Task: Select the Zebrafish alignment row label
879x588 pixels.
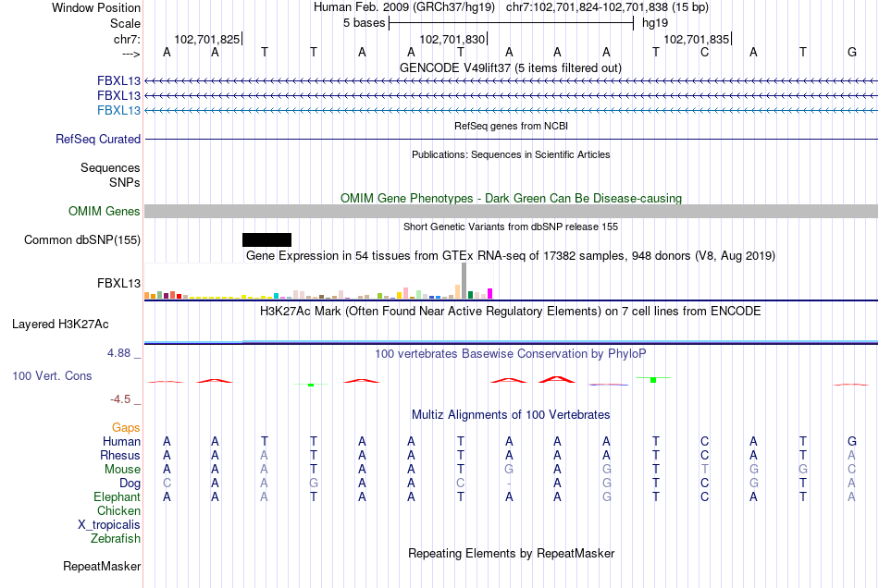Action: tap(116, 539)
